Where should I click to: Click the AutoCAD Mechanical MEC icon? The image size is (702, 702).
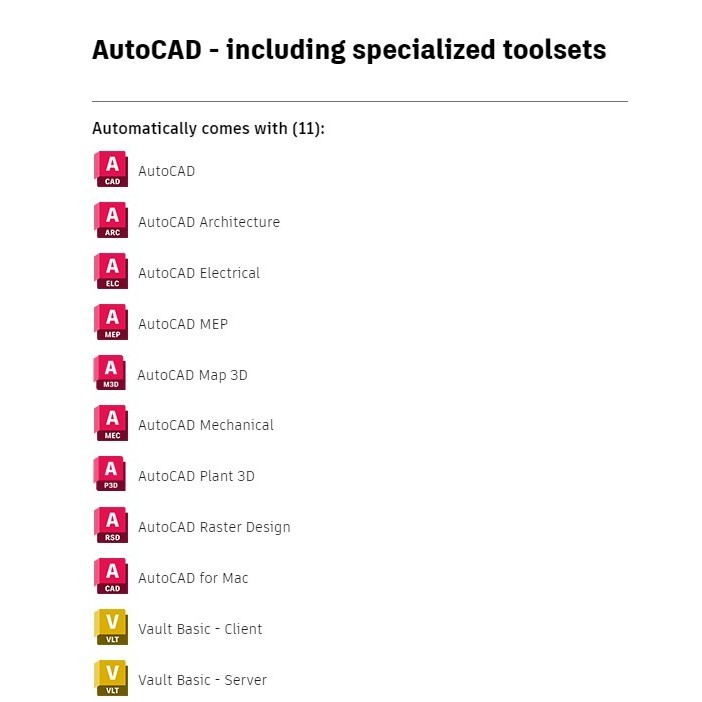[x=111, y=425]
